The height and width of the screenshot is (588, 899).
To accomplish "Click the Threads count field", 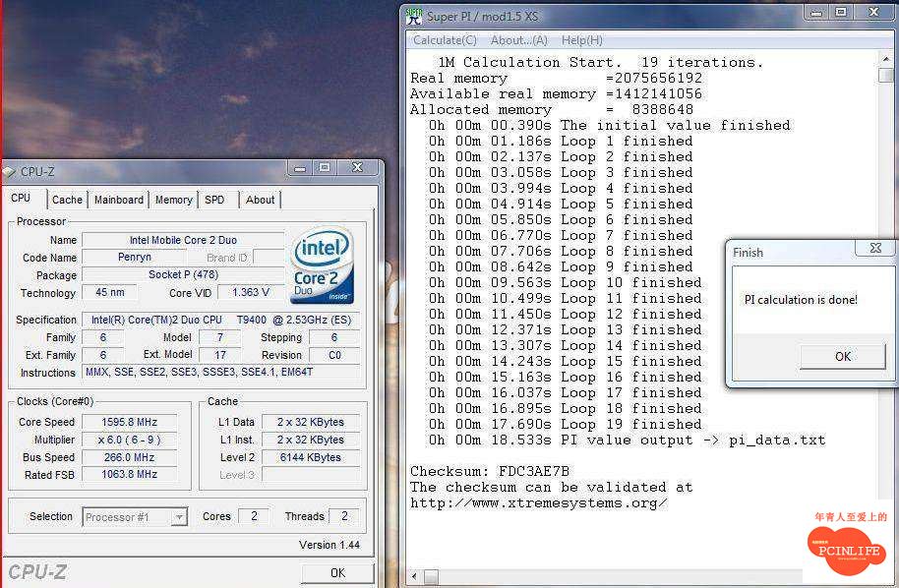I will pos(344,516).
